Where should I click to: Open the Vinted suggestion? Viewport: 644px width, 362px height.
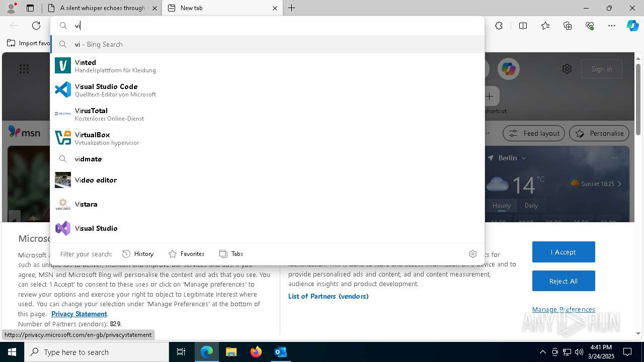[267, 66]
